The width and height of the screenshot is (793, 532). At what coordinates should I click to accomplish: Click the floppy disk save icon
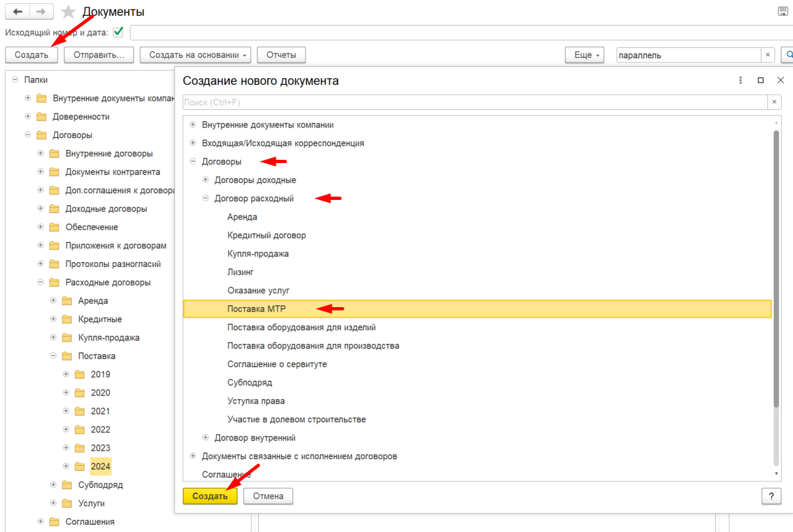coord(783,11)
